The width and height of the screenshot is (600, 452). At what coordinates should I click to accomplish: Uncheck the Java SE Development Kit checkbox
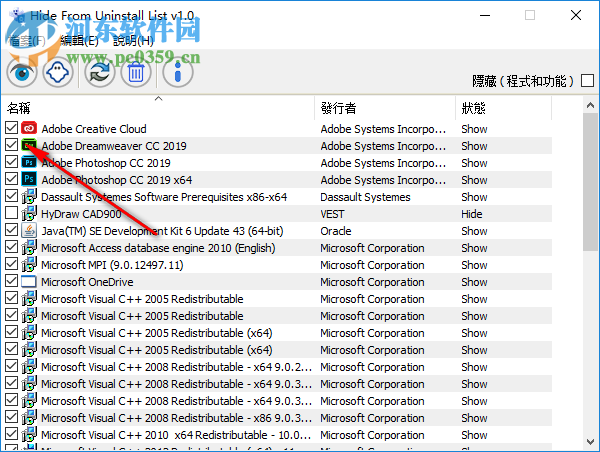(x=12, y=230)
